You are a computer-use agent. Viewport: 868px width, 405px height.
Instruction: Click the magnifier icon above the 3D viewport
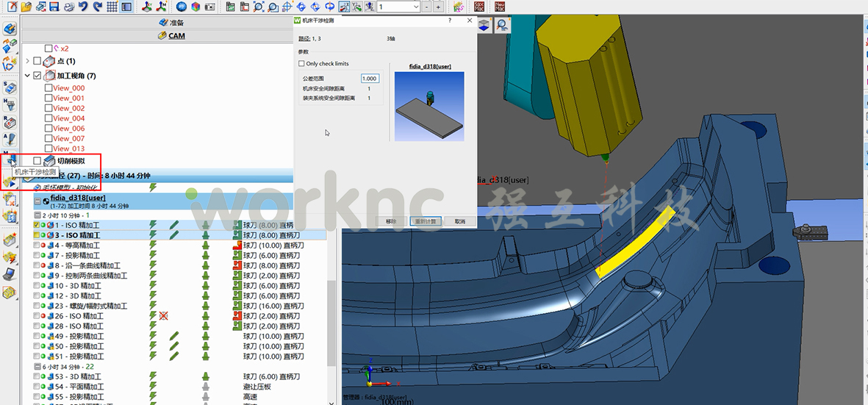point(502,24)
